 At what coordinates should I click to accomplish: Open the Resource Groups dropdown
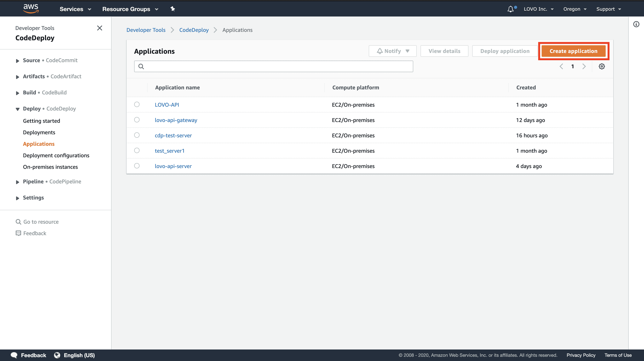point(130,9)
